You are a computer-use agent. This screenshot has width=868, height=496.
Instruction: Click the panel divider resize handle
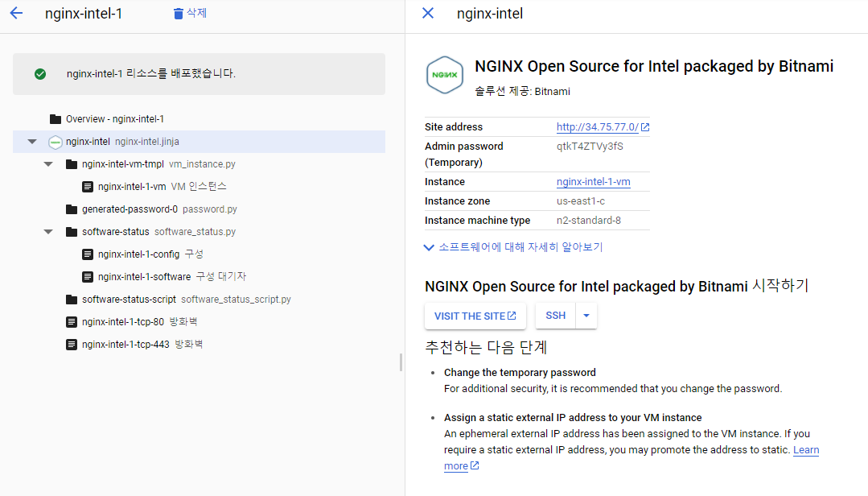coord(401,362)
